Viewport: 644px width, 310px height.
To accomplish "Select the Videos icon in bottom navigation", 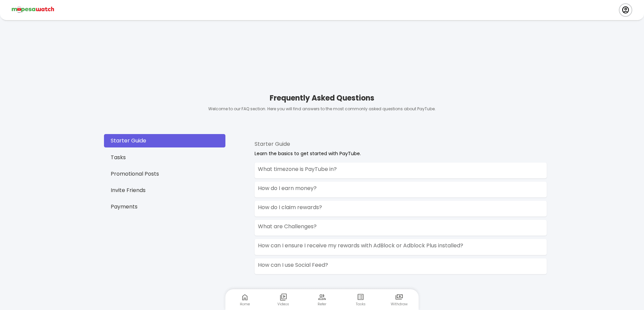I will (x=283, y=299).
